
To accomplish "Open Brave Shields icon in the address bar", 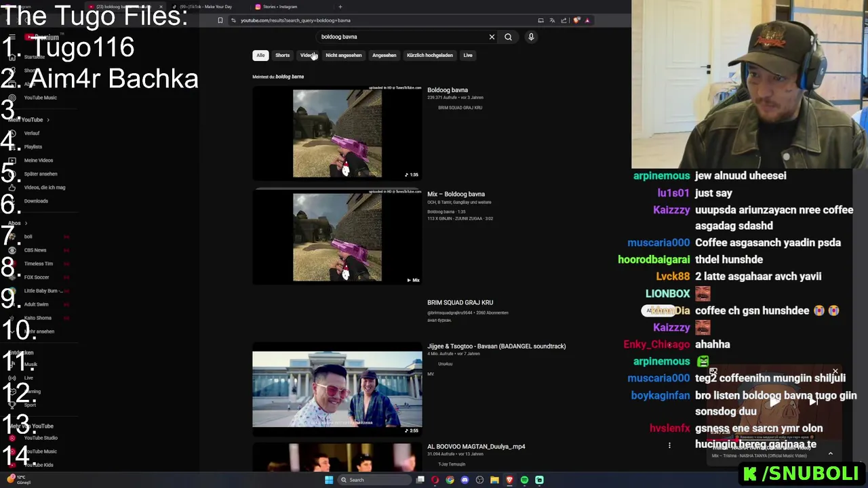I will [577, 20].
